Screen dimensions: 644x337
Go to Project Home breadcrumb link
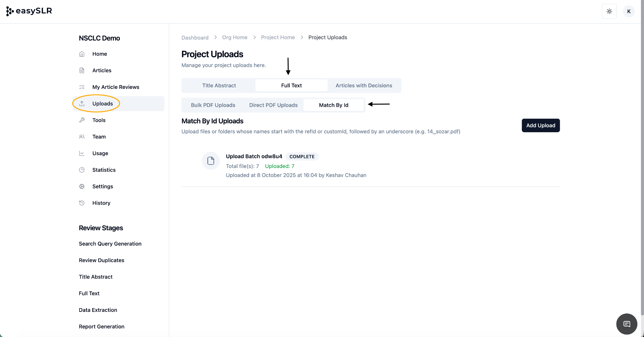pyautogui.click(x=278, y=37)
